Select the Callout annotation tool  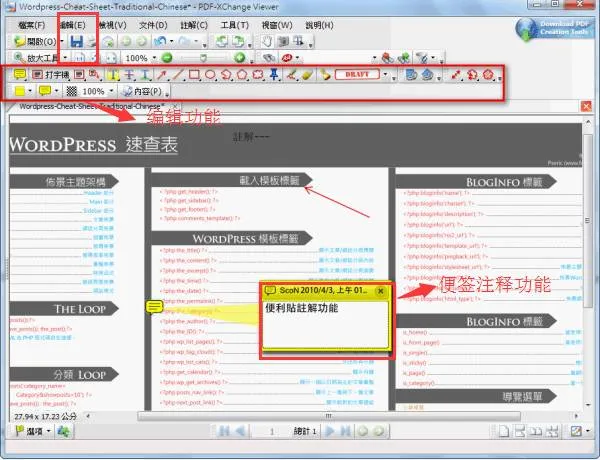click(94, 74)
